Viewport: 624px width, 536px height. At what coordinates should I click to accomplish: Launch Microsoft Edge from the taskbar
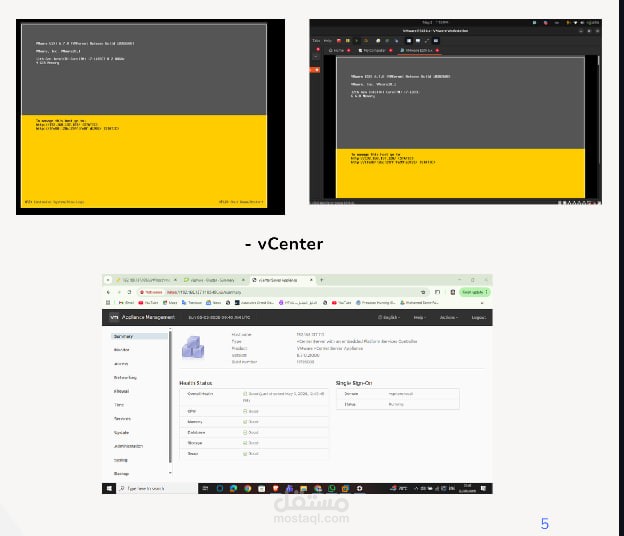[233, 488]
